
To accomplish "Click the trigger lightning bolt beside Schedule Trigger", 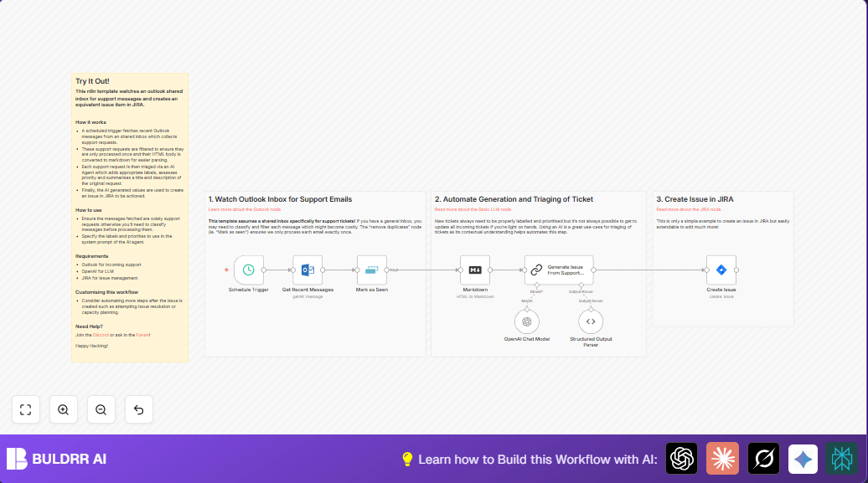I will tap(226, 270).
